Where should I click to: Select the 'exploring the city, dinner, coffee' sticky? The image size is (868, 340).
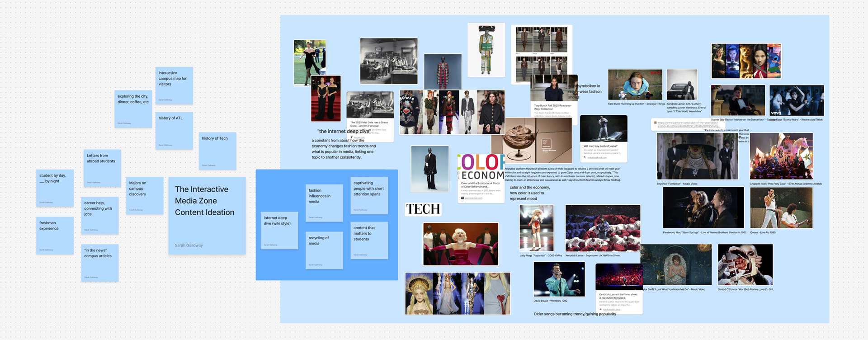point(133,109)
